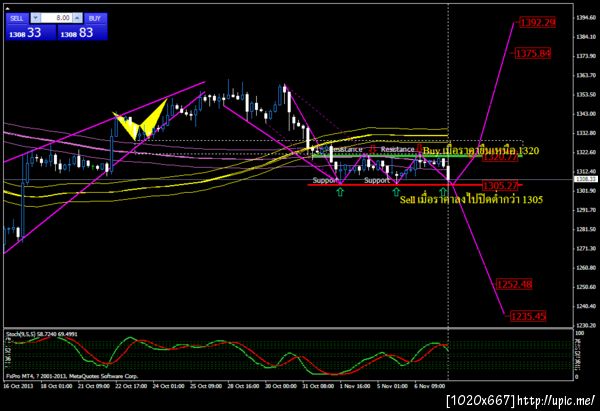Click the Stoch(9,5,5) indicator label

41,334
